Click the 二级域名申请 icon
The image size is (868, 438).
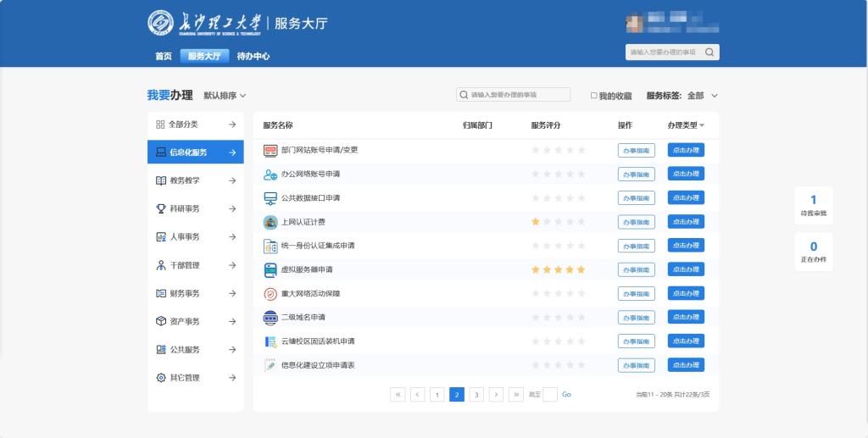click(x=270, y=318)
